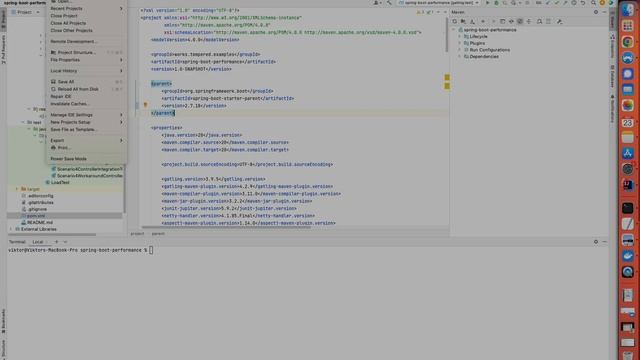Viewport: 640px width, 360px height.
Task: Run the selected configuration
Action: (487, 3)
